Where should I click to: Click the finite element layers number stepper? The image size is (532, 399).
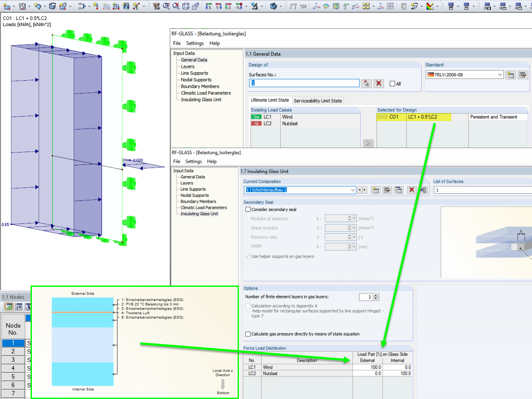376,297
